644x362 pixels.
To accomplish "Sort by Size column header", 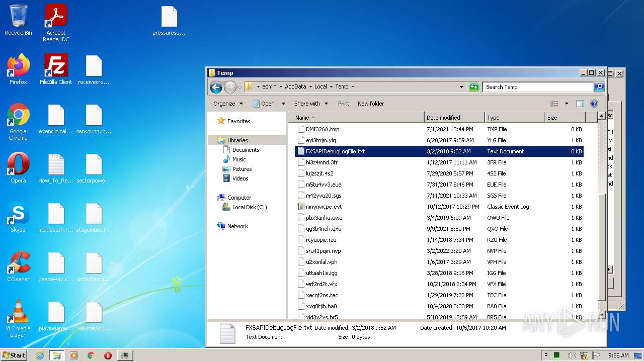I will [565, 118].
